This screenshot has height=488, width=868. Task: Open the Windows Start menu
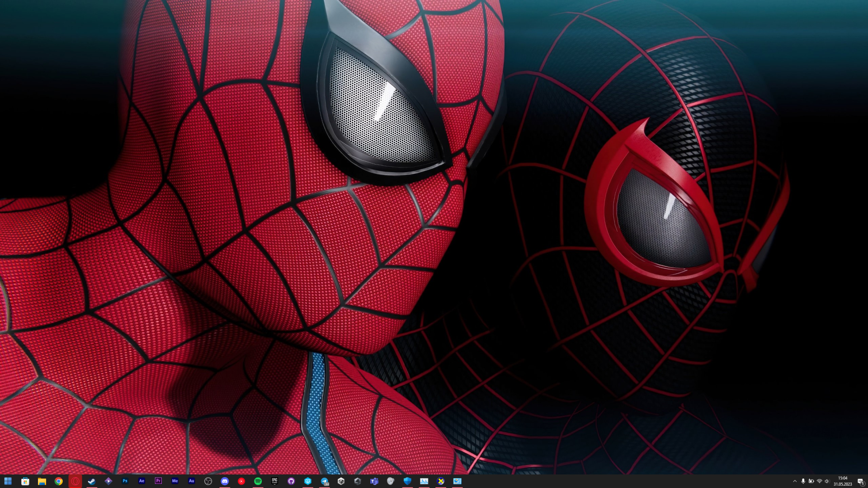(8, 481)
